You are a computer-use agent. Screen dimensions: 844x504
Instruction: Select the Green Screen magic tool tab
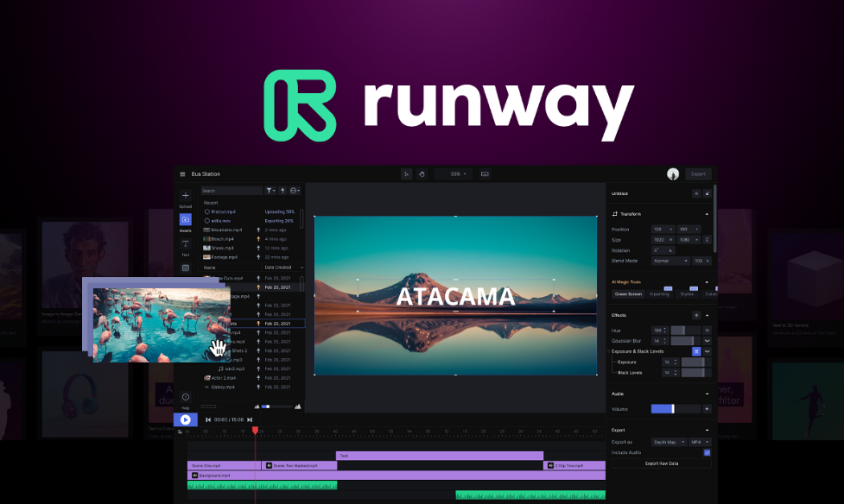(x=628, y=294)
